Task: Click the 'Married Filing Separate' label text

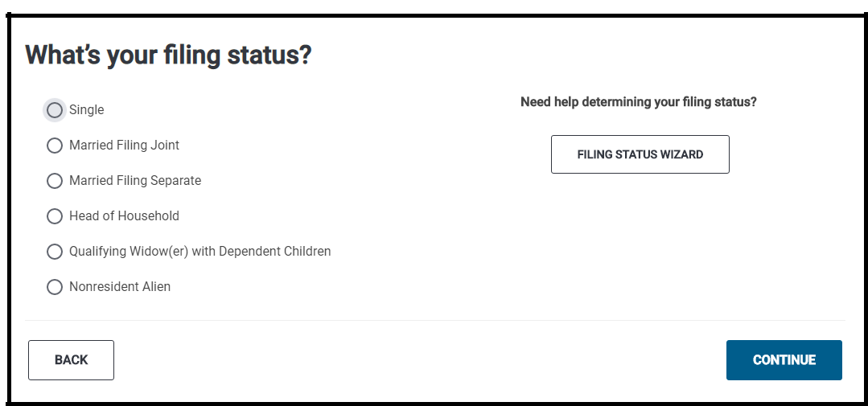Action: click(135, 181)
